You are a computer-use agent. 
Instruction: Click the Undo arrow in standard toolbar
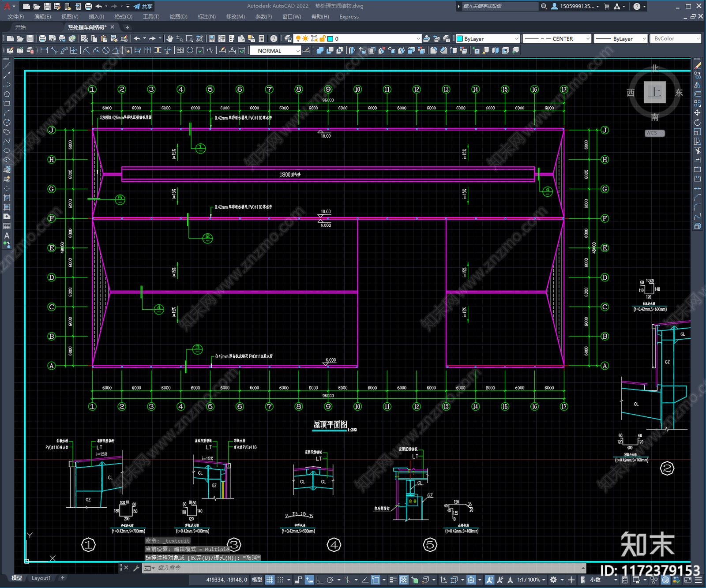137,39
